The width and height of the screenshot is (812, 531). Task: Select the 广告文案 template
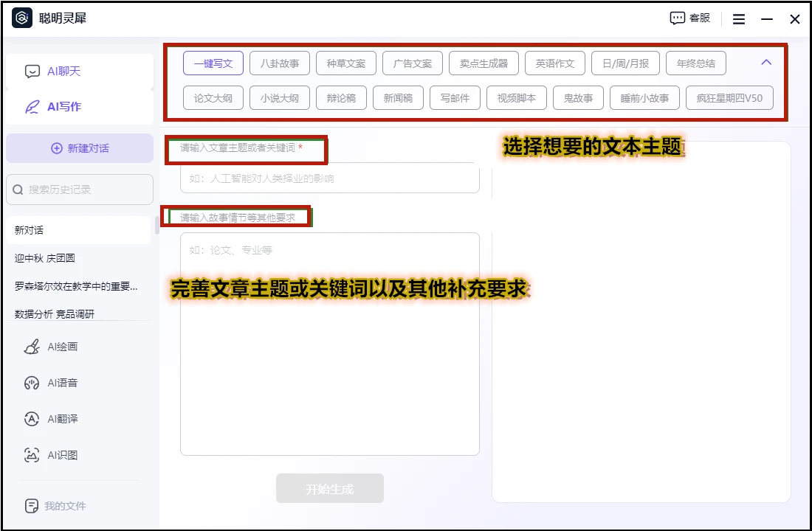pos(413,63)
